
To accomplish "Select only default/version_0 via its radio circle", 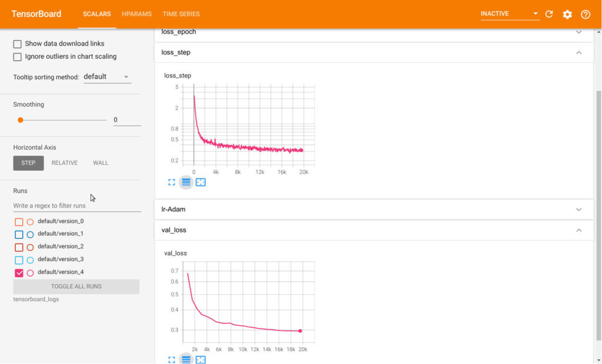I will coord(30,222).
